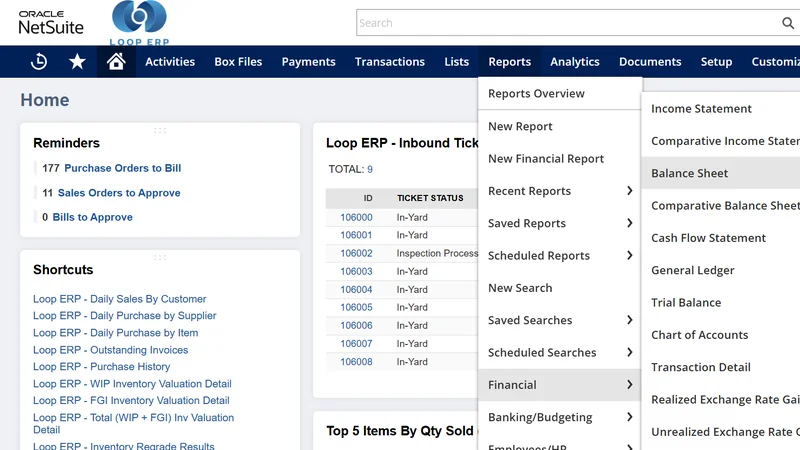
Task: Open the Analytics menu
Action: click(575, 62)
